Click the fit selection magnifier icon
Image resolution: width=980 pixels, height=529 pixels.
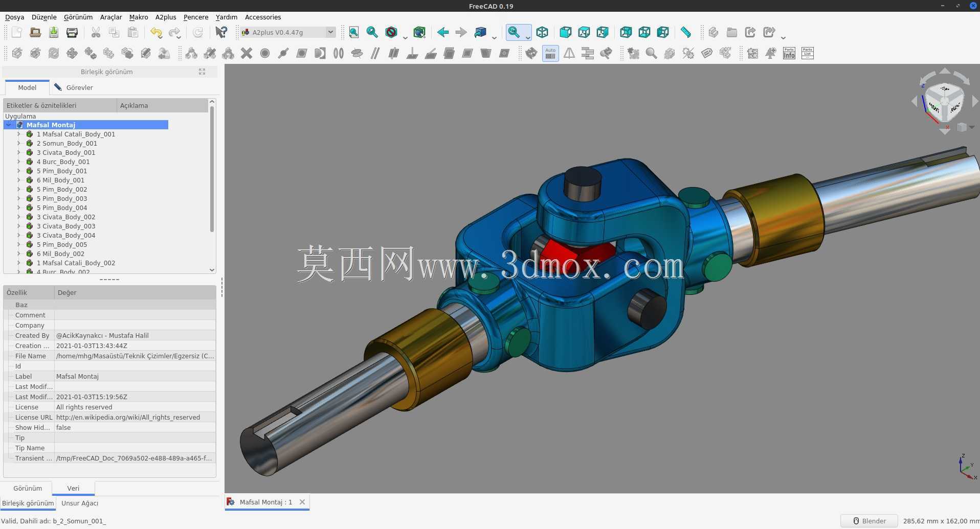pos(372,33)
